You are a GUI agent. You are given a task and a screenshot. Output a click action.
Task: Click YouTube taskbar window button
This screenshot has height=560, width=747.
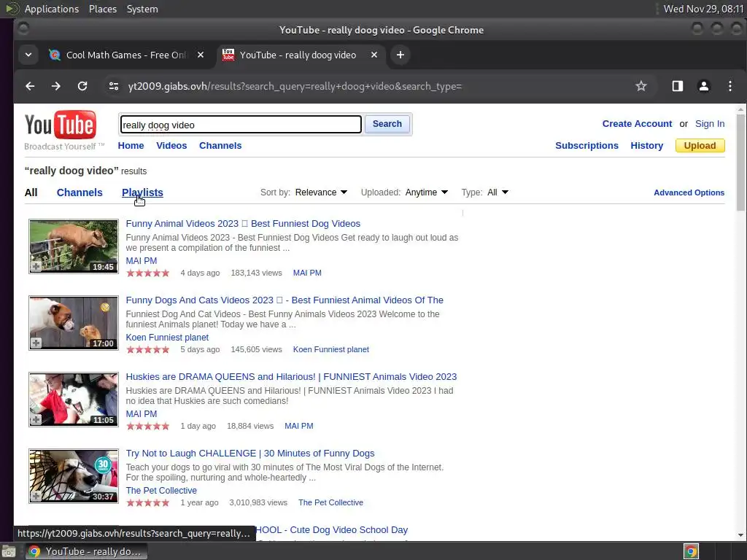tap(86, 551)
